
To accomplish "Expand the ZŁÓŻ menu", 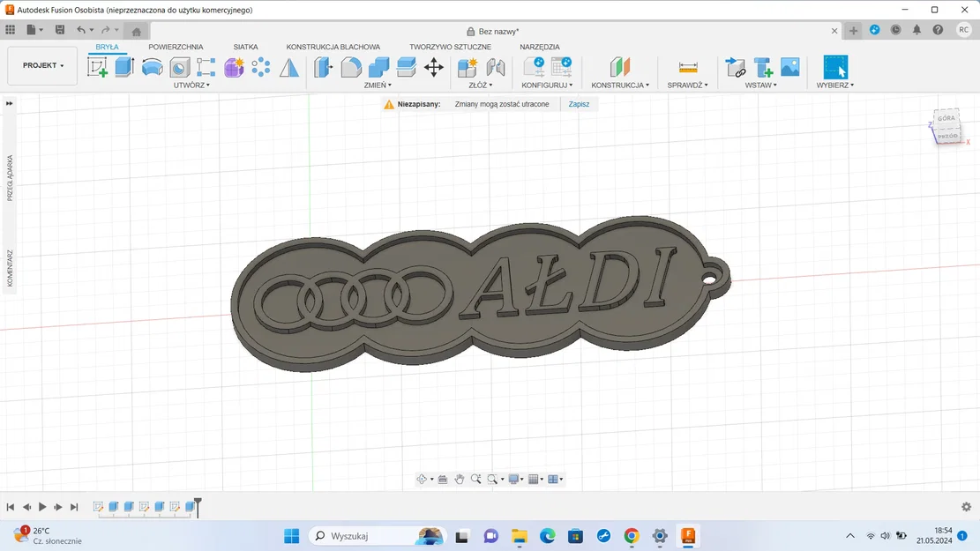I will point(480,85).
